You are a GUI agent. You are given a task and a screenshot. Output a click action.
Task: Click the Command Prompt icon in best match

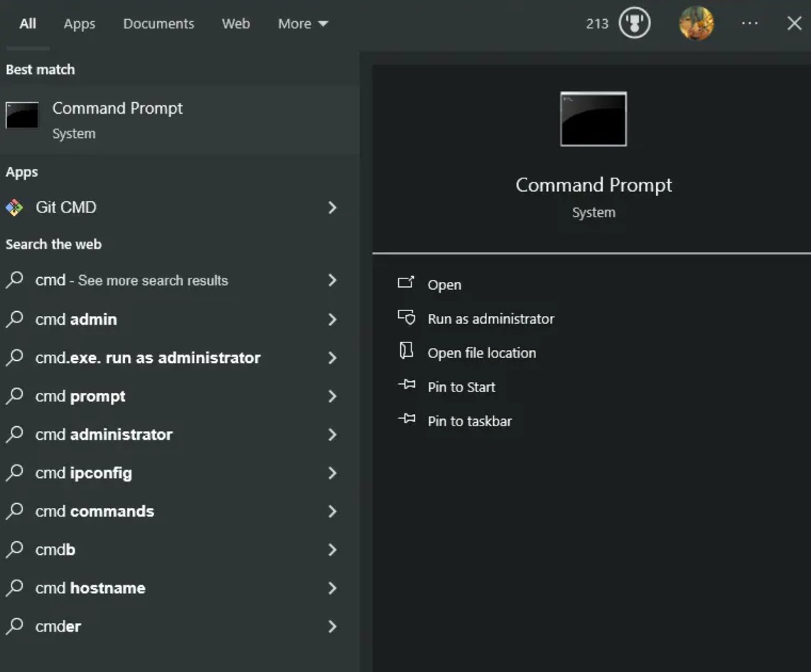click(x=22, y=115)
